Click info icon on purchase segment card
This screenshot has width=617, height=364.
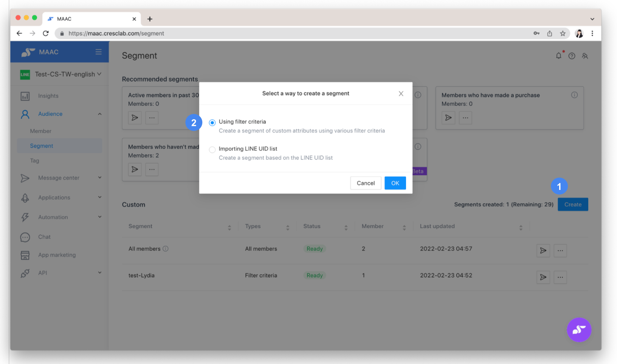pos(574,95)
